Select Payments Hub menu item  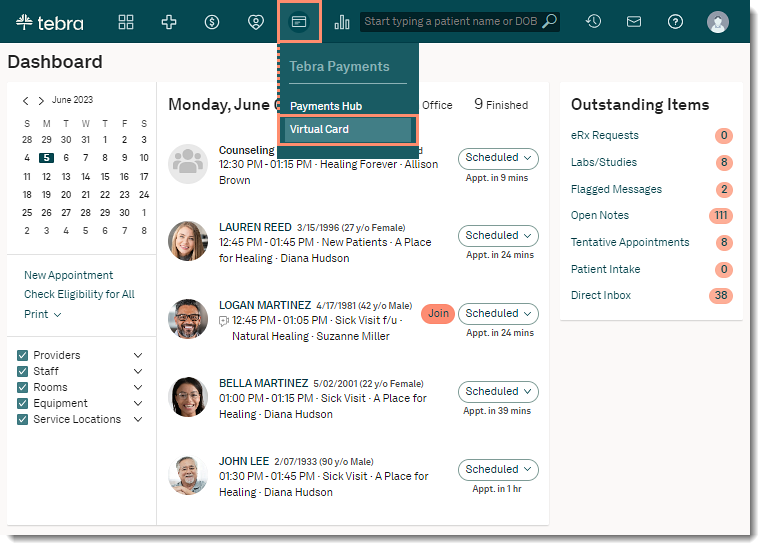(x=326, y=106)
